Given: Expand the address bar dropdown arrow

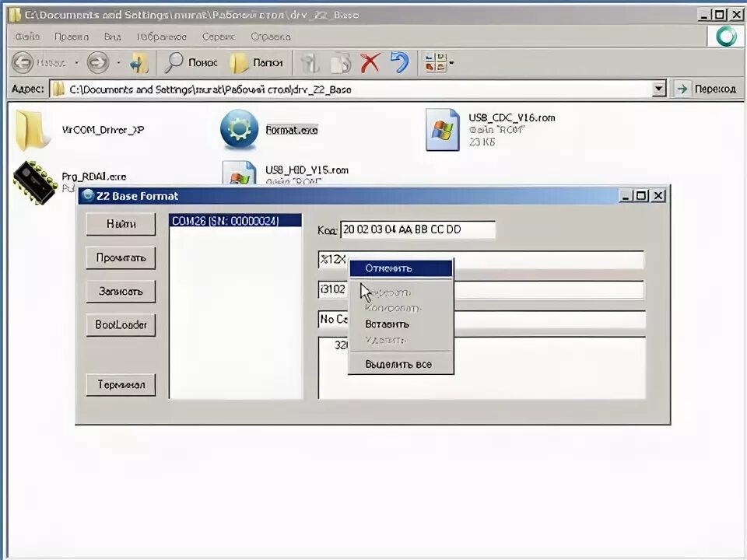Looking at the screenshot, I should click(659, 89).
